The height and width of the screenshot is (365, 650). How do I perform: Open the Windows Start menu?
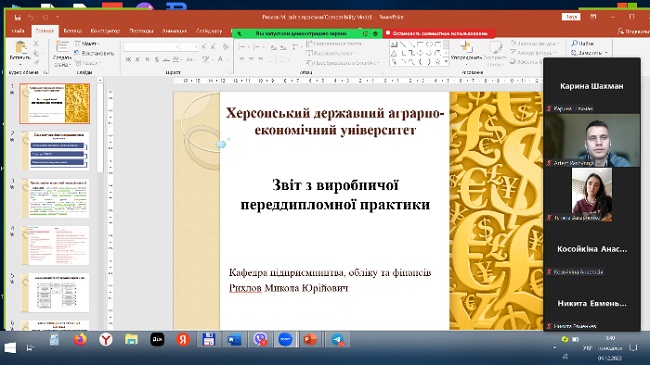pos(10,348)
